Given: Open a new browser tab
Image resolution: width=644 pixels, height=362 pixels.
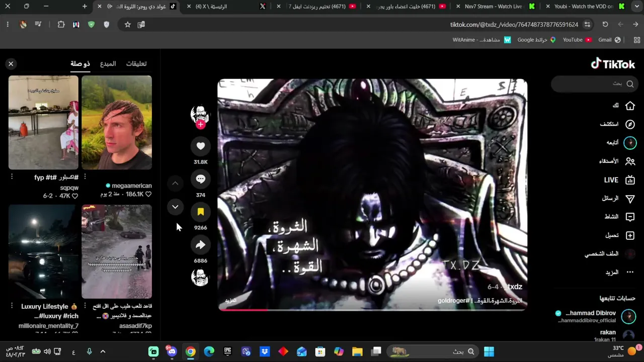Looking at the screenshot, I should [x=85, y=7].
